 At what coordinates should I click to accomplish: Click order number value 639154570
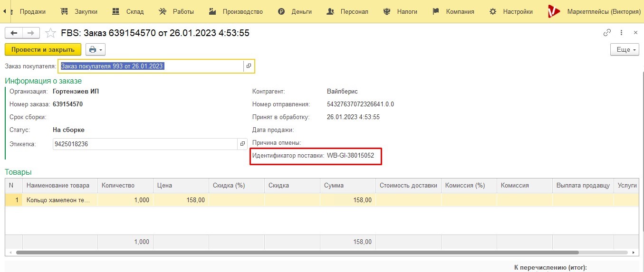(x=67, y=104)
